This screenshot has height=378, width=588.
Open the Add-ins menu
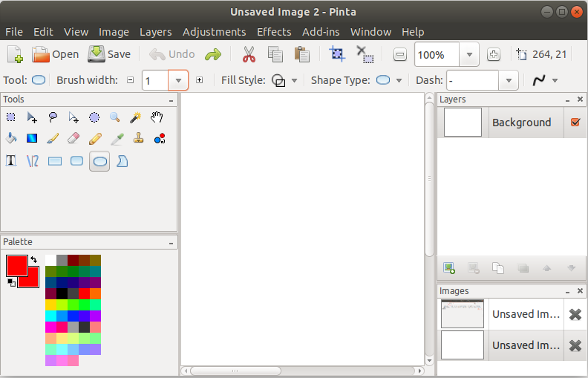click(x=321, y=32)
